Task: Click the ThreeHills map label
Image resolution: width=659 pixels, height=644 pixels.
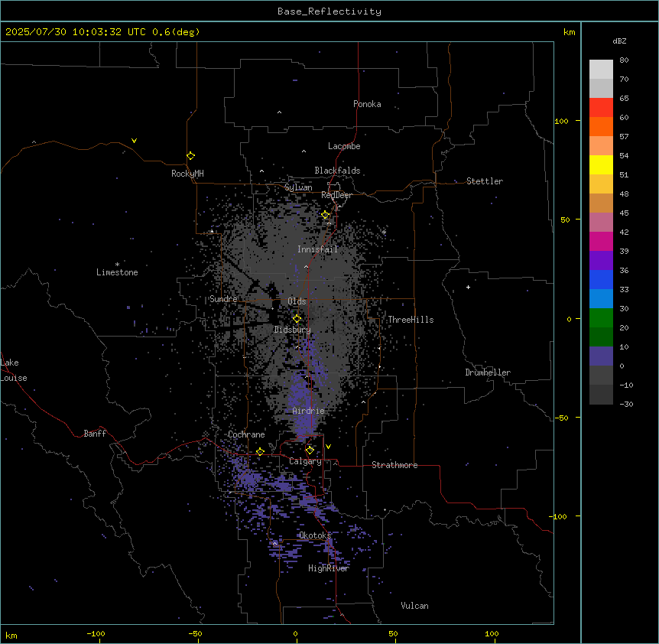Action: point(411,320)
